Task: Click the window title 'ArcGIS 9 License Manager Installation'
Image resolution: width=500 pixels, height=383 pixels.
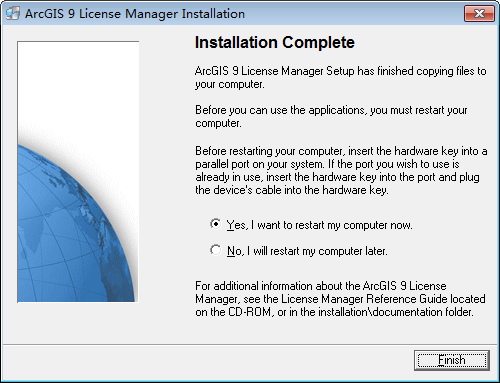Action: 135,14
